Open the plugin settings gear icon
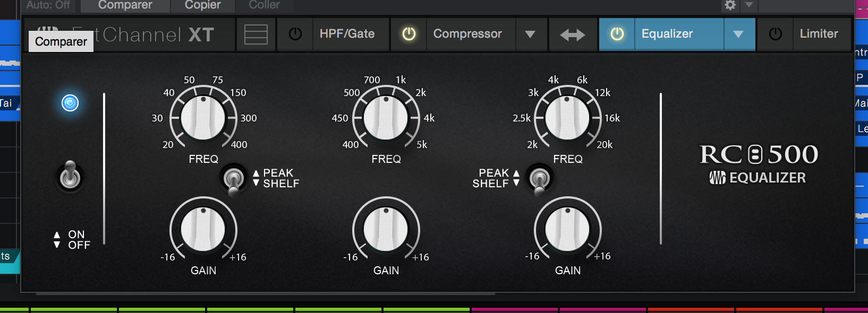Screen dimensions: 868x313 pyautogui.click(x=730, y=5)
